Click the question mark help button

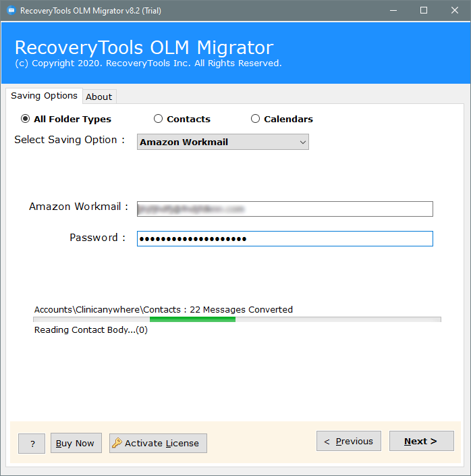coord(32,444)
